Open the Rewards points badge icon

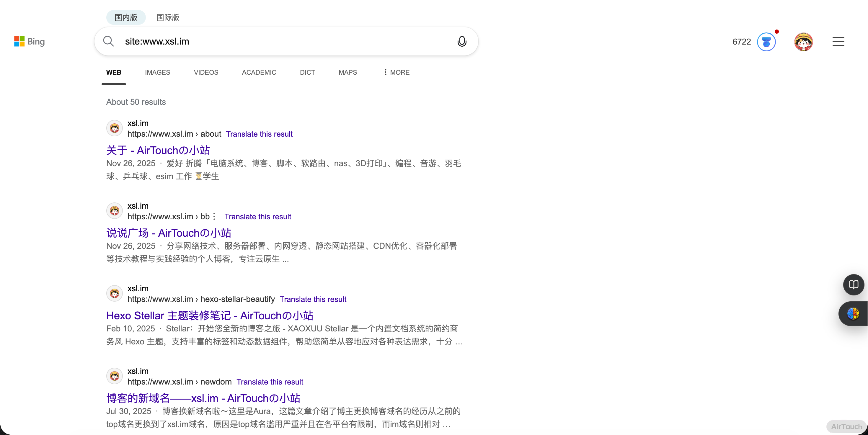(x=766, y=42)
